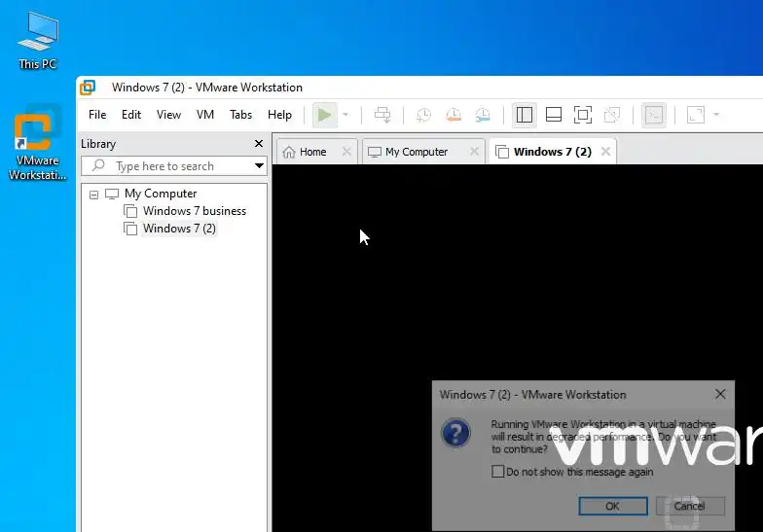The height and width of the screenshot is (532, 763).
Task: Close the Windows 7 (2) tab
Action: [x=605, y=152]
